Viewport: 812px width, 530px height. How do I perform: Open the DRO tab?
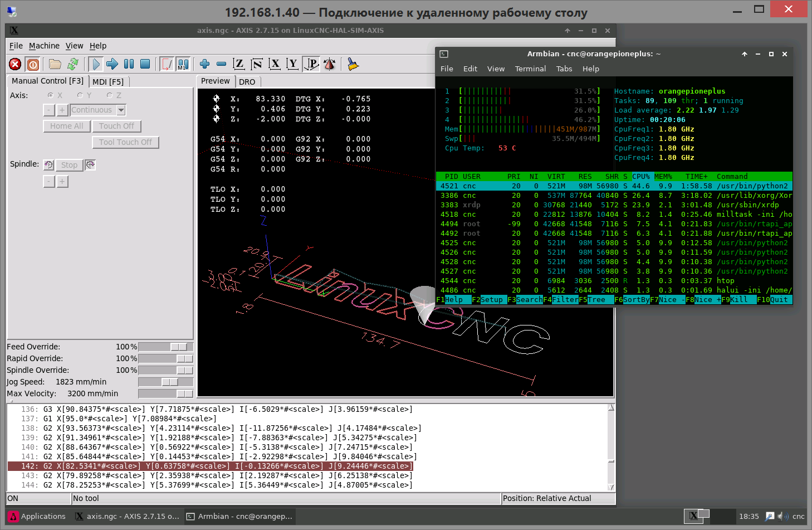click(x=247, y=82)
